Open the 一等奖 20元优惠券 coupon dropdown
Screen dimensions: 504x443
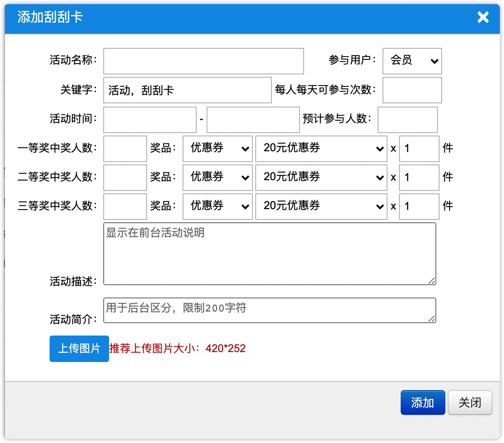(x=321, y=149)
